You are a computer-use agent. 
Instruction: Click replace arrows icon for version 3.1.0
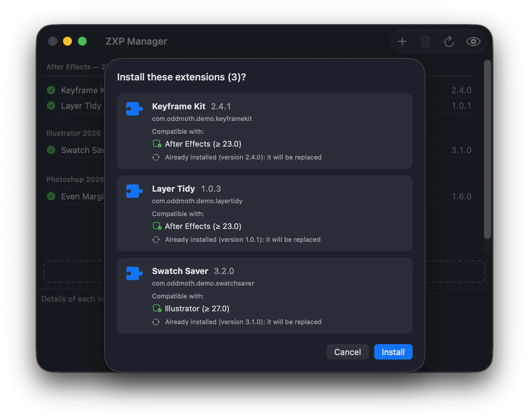pyautogui.click(x=156, y=322)
